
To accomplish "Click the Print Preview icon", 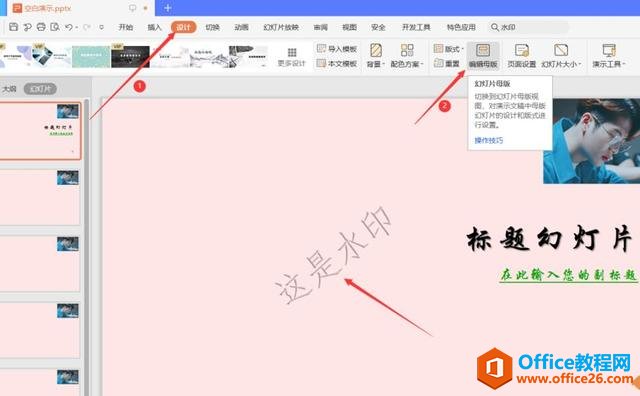I will pyautogui.click(x=55, y=27).
